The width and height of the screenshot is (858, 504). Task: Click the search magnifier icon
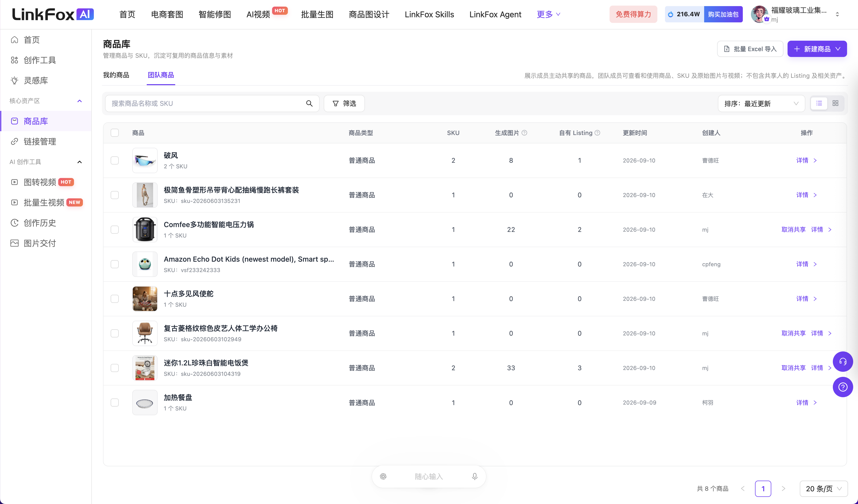(x=309, y=103)
